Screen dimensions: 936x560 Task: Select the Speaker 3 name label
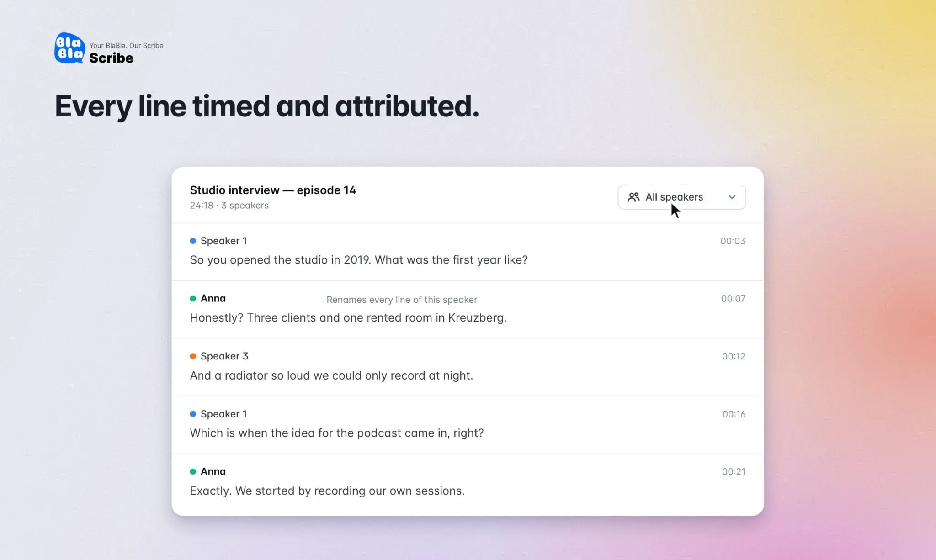click(x=224, y=356)
